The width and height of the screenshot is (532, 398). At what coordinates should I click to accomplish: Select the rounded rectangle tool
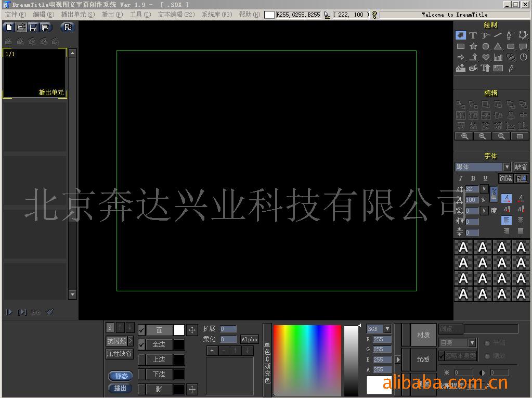pyautogui.click(x=510, y=46)
